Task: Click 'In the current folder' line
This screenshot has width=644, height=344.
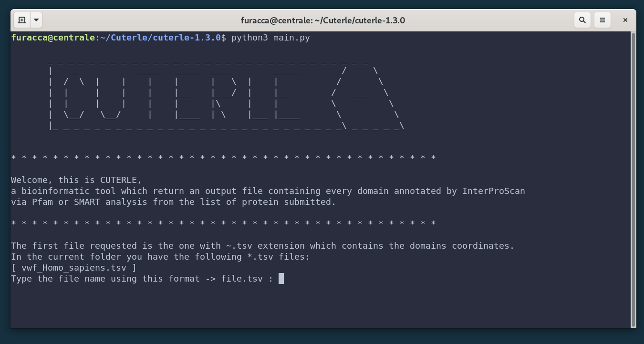Action: pos(160,257)
